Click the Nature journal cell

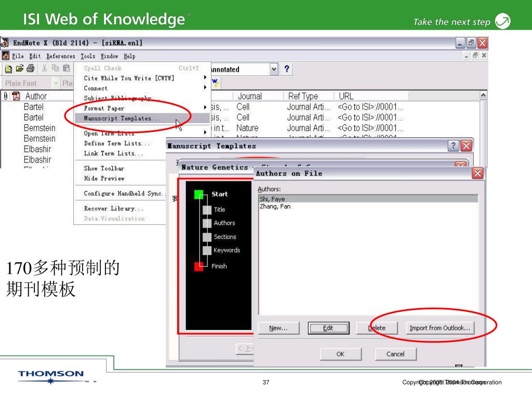(247, 128)
